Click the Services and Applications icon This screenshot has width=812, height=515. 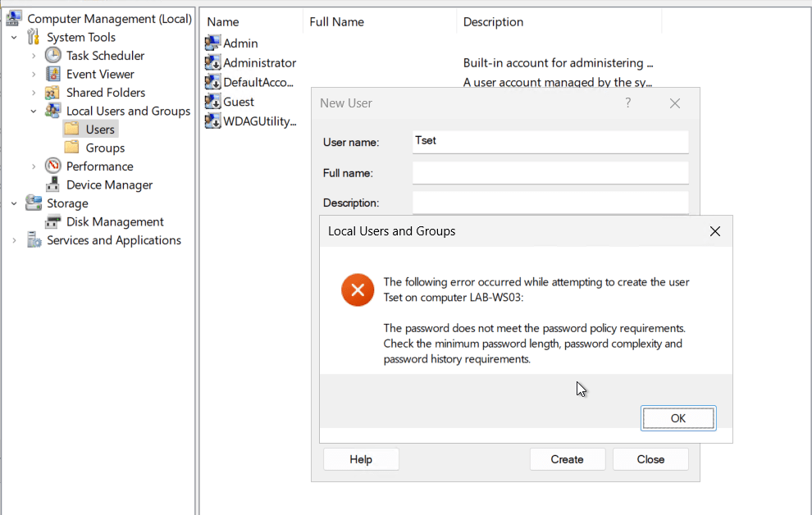(34, 240)
